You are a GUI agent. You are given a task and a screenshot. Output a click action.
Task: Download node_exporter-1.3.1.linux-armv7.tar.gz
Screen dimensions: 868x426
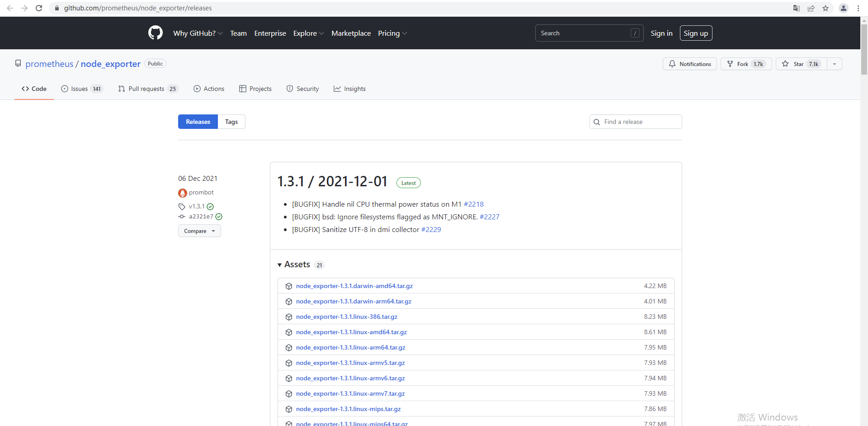[x=350, y=394]
